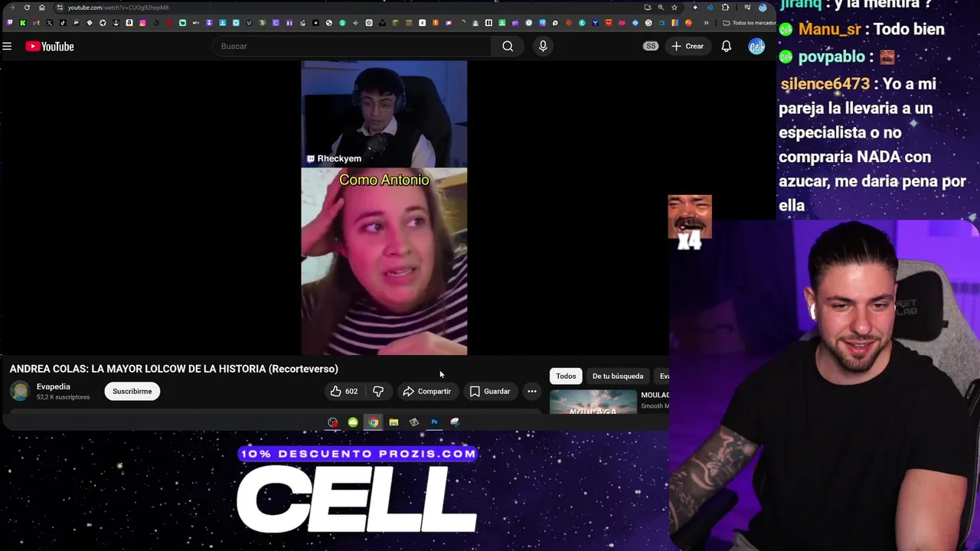Open the Evapedia channel avatar
The width and height of the screenshot is (980, 551).
20,391
